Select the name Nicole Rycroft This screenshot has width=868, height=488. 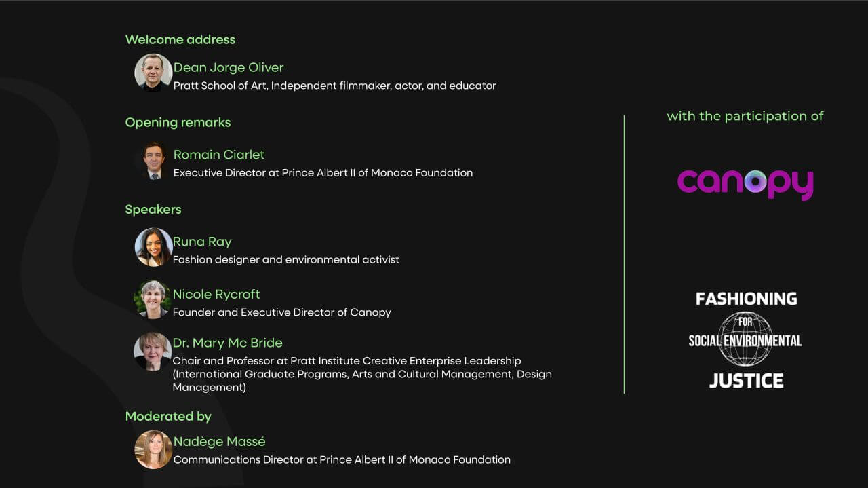pyautogui.click(x=216, y=294)
